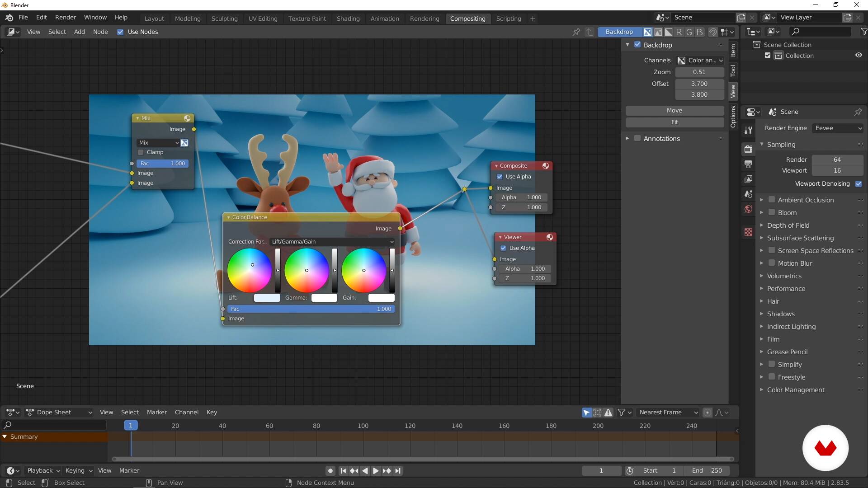Viewport: 868px width, 488px height.
Task: Click the Composite node preview icon
Action: [546, 166]
